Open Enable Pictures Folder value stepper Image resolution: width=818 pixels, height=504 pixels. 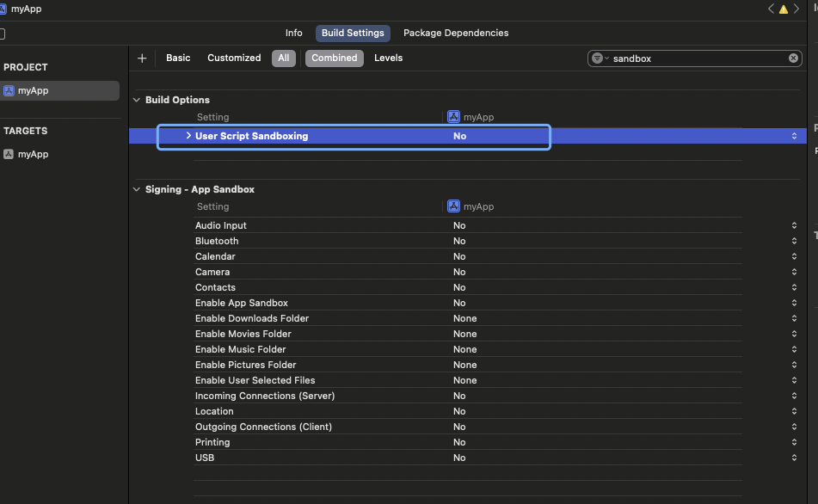pos(794,365)
